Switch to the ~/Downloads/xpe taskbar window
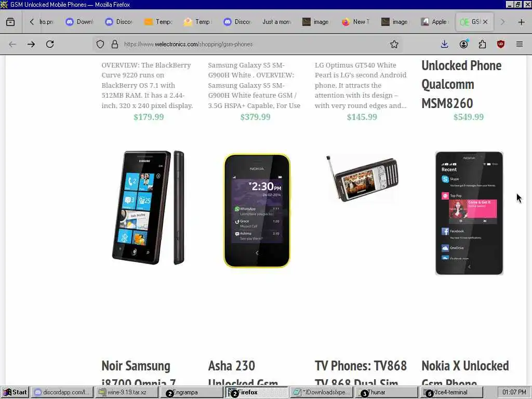Image resolution: width=532 pixels, height=399 pixels. point(322,392)
